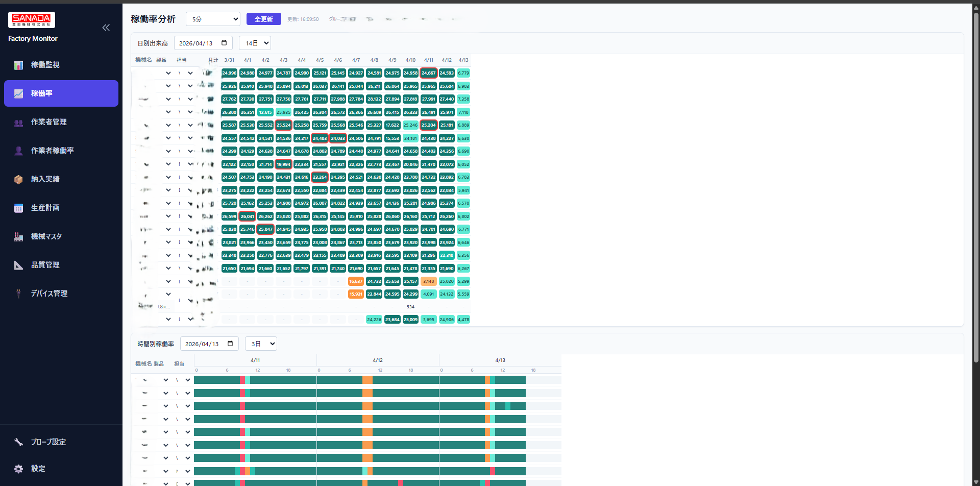Click the デバイス管理 plug icon
The width and height of the screenshot is (980, 486).
tap(18, 294)
